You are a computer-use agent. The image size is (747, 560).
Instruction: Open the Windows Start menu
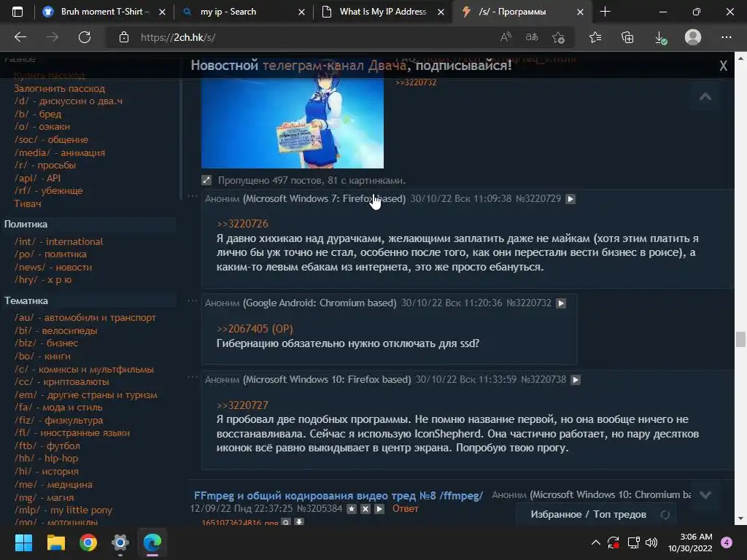tap(23, 542)
